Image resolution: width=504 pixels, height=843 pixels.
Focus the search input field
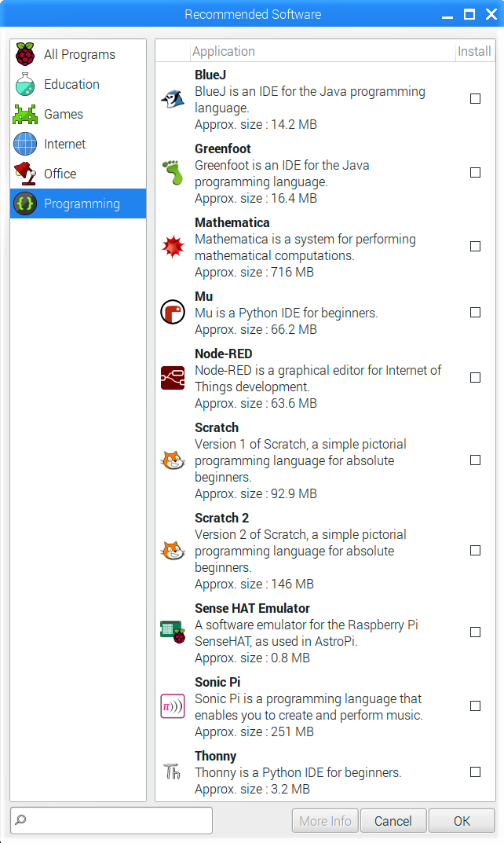click(118, 820)
